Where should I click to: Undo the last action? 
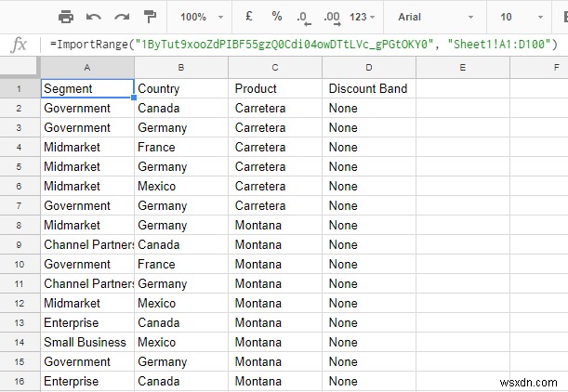94,17
